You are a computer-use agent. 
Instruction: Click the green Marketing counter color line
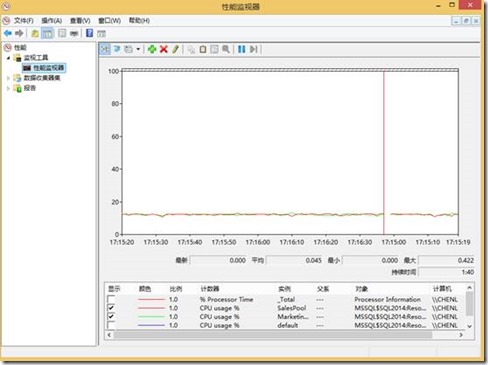click(151, 316)
